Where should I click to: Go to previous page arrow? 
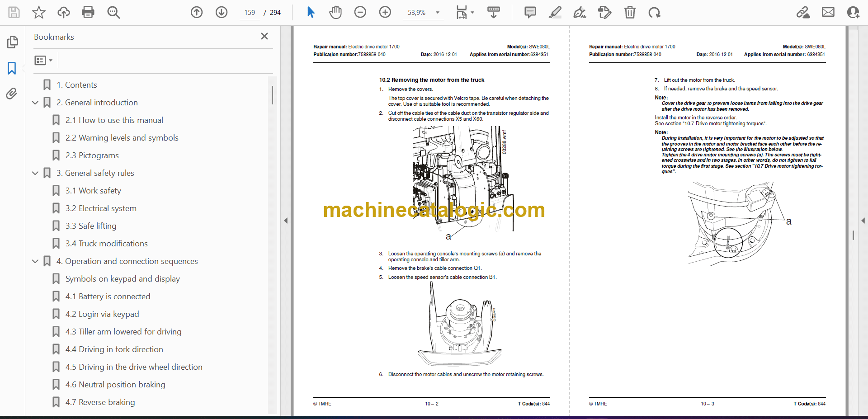click(x=197, y=12)
